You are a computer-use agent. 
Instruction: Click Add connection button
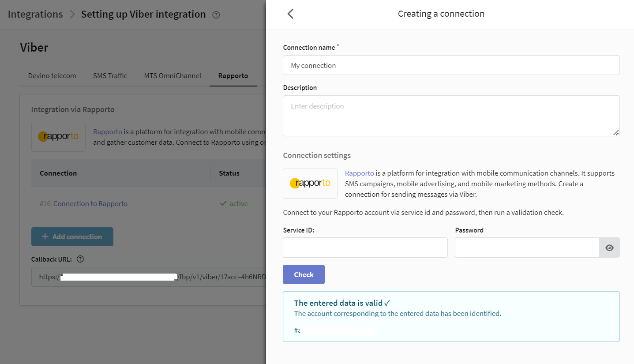click(x=72, y=237)
